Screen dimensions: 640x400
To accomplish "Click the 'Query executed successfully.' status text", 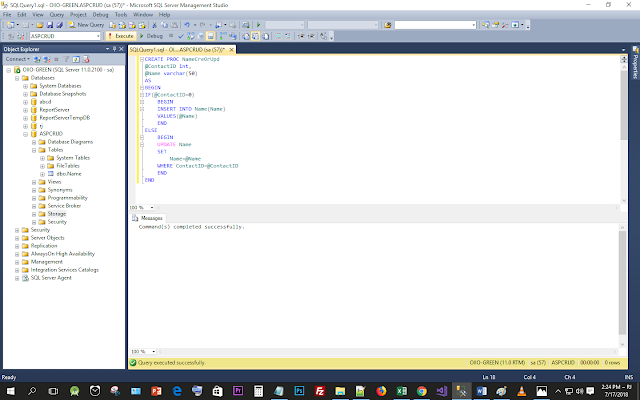I will pos(171,362).
